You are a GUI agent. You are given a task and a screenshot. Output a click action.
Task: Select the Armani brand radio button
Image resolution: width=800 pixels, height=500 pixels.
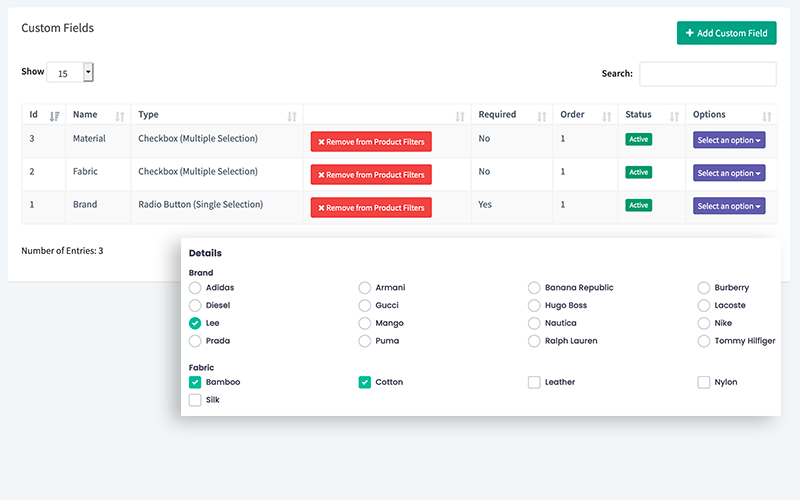364,288
